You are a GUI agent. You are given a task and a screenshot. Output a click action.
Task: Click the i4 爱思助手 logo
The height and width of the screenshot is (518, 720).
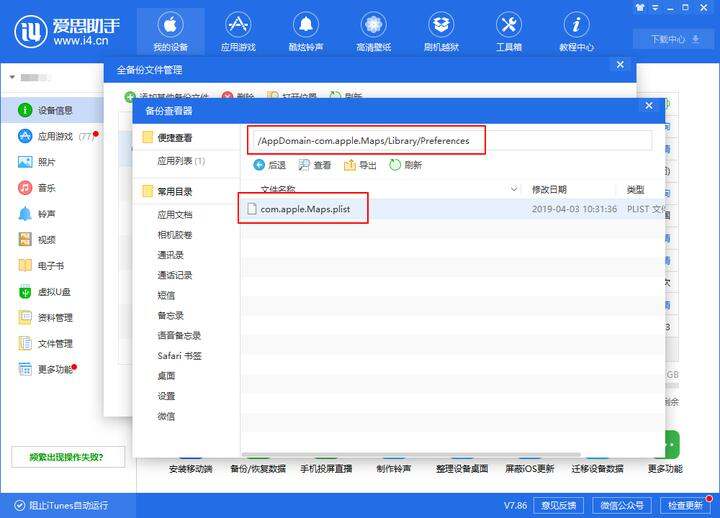point(68,31)
